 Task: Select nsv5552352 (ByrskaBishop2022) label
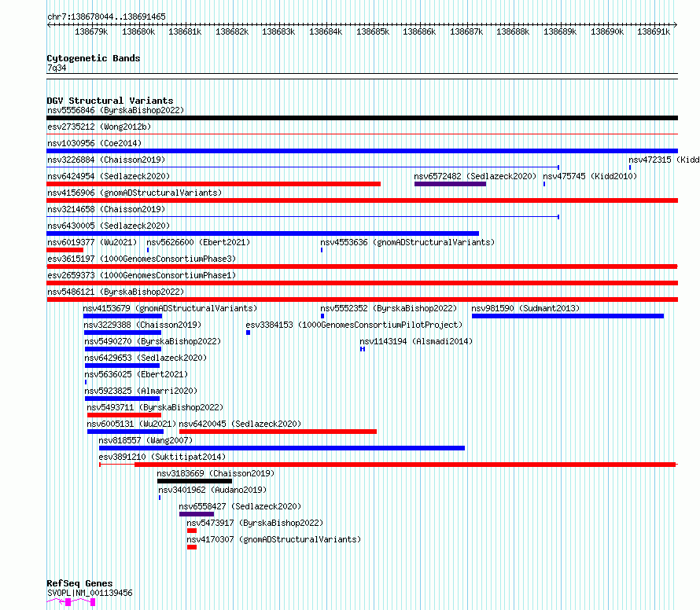point(389,308)
